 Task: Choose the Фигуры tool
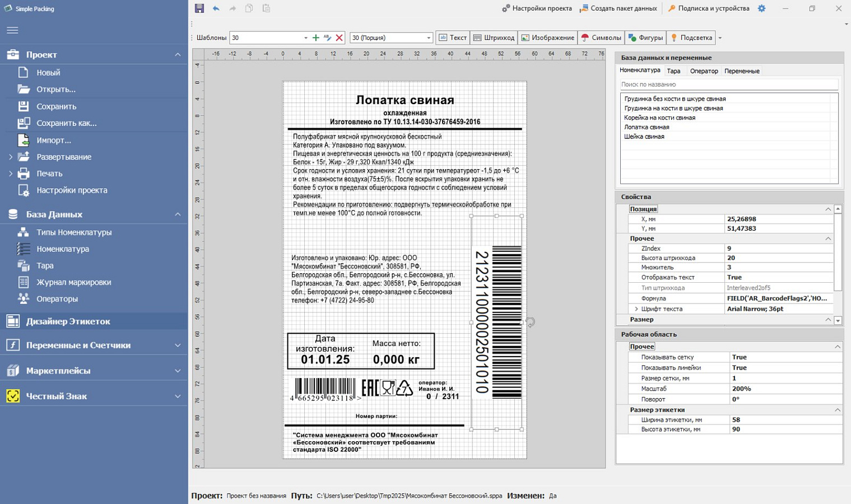tap(645, 38)
